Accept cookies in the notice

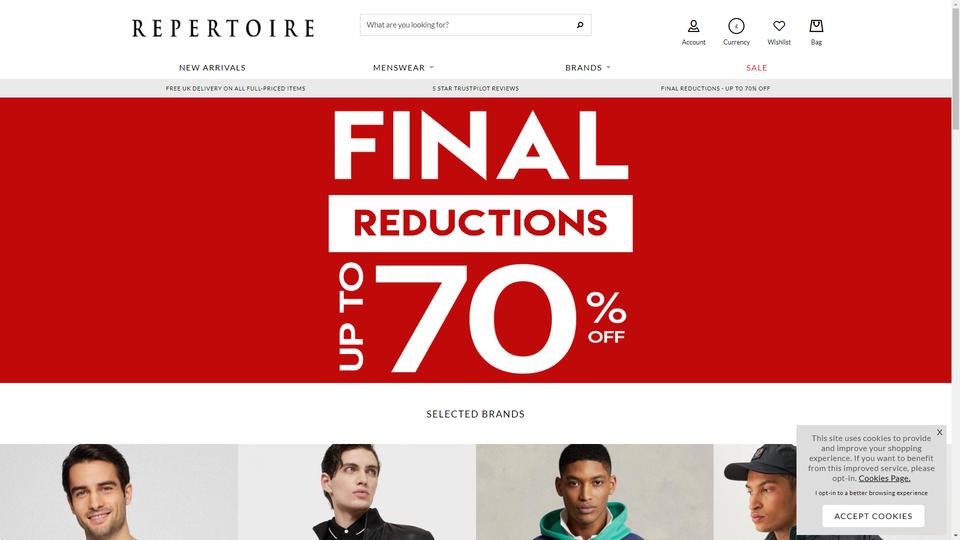coord(873,516)
